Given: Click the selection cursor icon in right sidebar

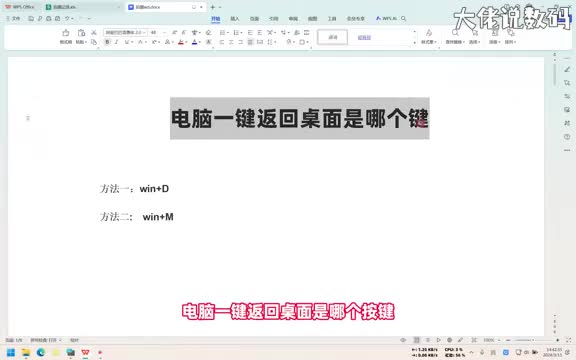Looking at the screenshot, I should (x=567, y=83).
